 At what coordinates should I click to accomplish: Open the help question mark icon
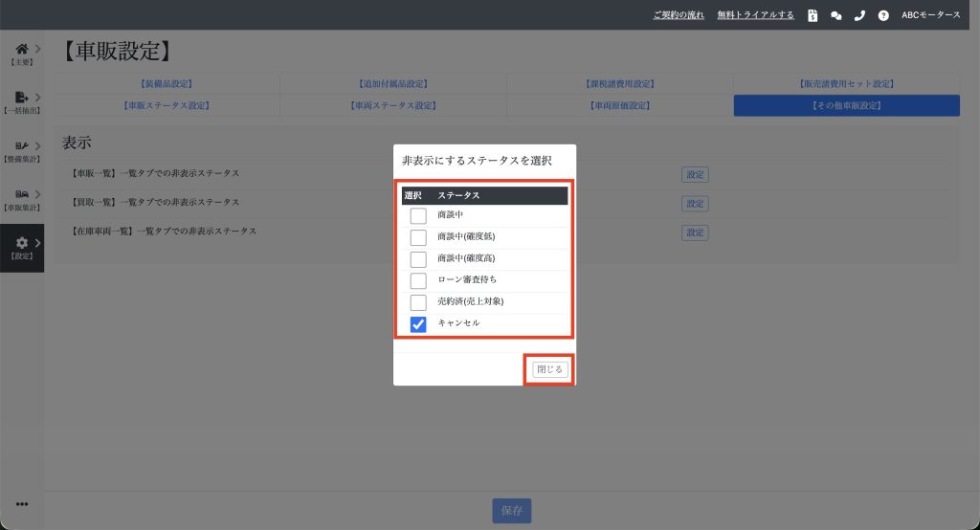[883, 15]
